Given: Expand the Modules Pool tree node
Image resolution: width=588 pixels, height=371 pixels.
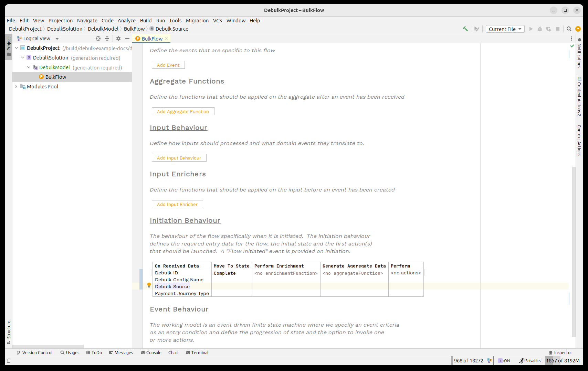Looking at the screenshot, I should pyautogui.click(x=16, y=87).
